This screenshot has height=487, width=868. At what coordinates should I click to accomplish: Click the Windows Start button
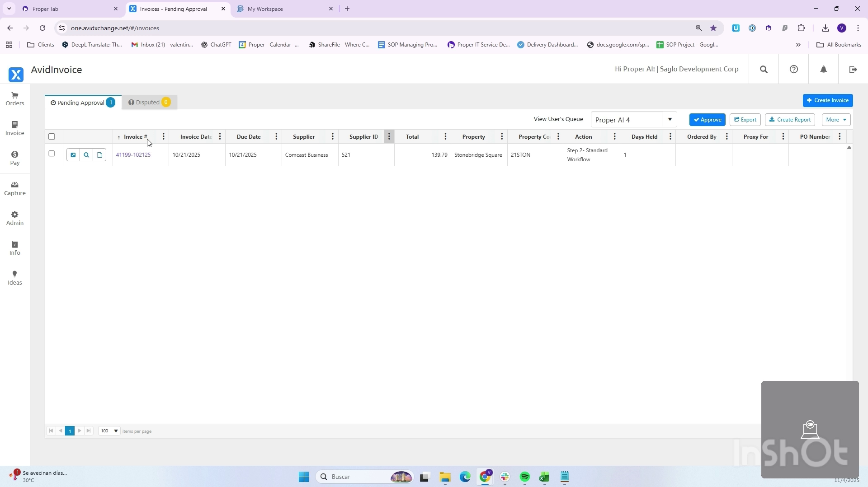tap(304, 477)
